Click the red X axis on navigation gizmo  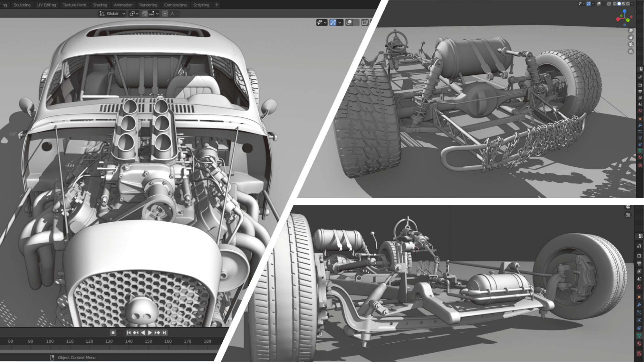[618, 19]
